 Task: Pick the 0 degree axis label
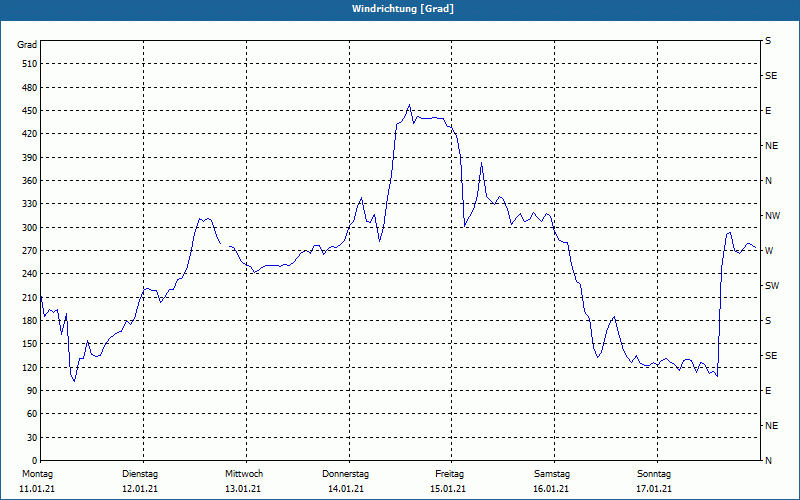pos(34,461)
